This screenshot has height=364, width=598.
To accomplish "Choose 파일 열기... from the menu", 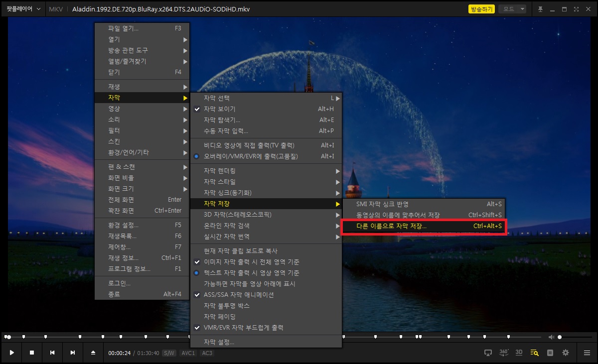I will 142,28.
